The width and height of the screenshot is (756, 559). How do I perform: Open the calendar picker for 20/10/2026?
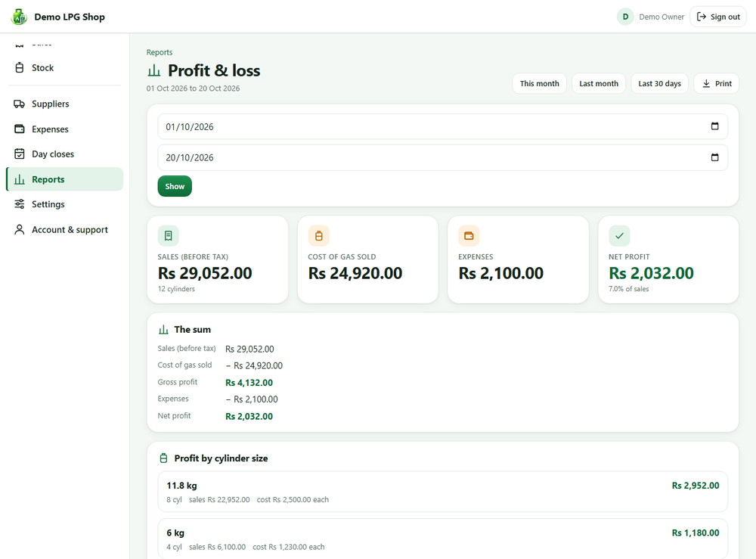[715, 157]
